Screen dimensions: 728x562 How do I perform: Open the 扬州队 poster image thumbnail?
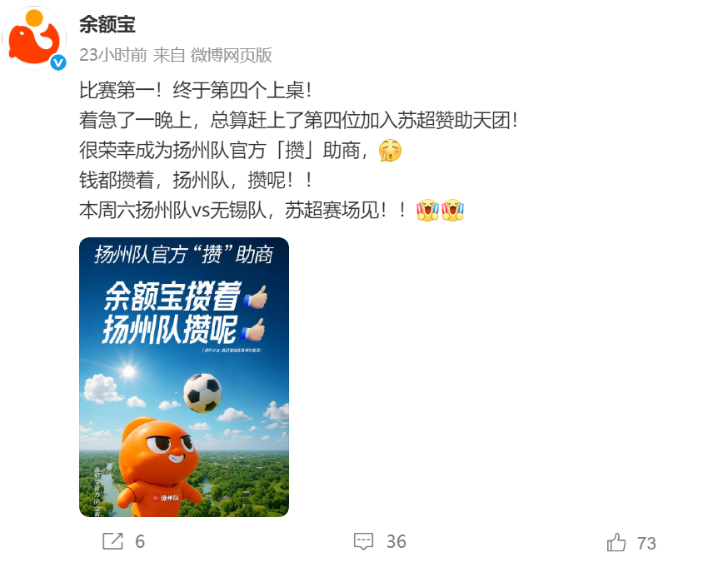coord(184,377)
